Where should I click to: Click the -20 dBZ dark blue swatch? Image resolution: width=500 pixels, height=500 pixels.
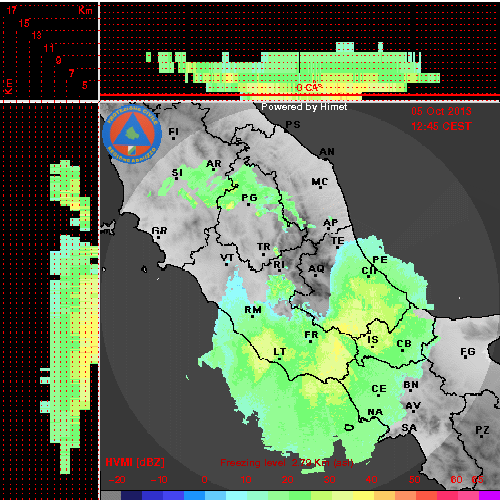tap(132, 495)
